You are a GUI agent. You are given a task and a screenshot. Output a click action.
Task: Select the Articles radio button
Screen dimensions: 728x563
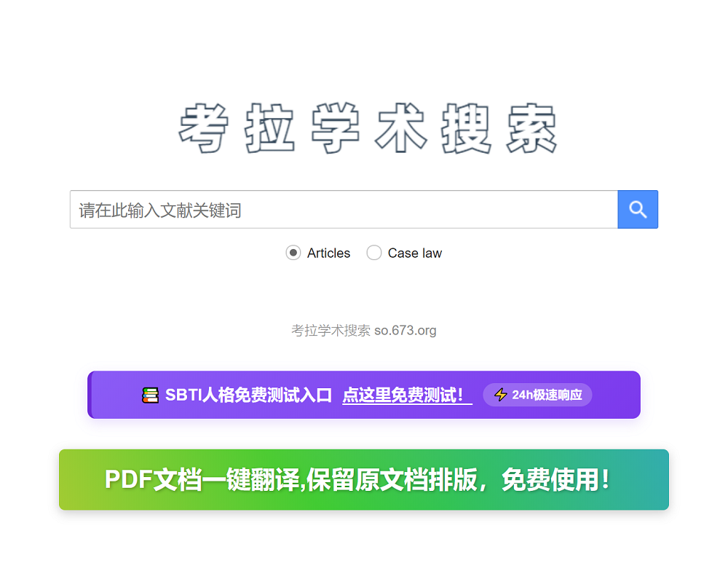pos(293,253)
